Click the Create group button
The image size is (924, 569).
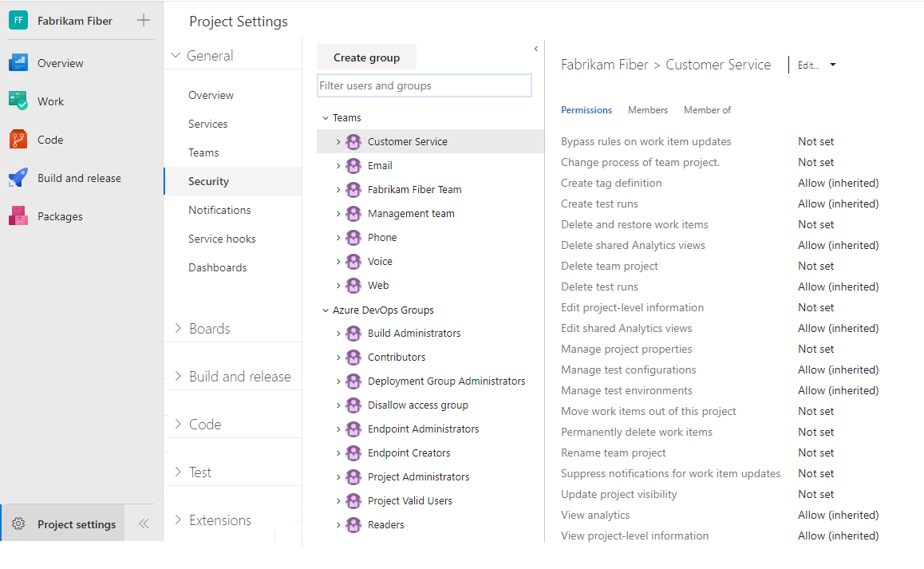tap(366, 57)
